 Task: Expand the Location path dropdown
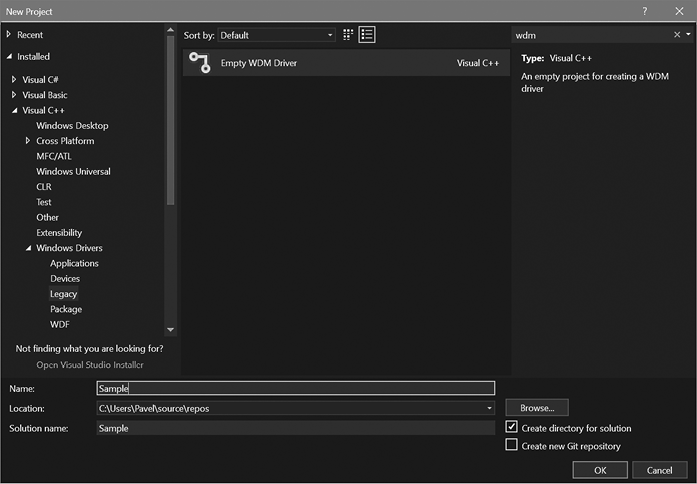point(489,408)
